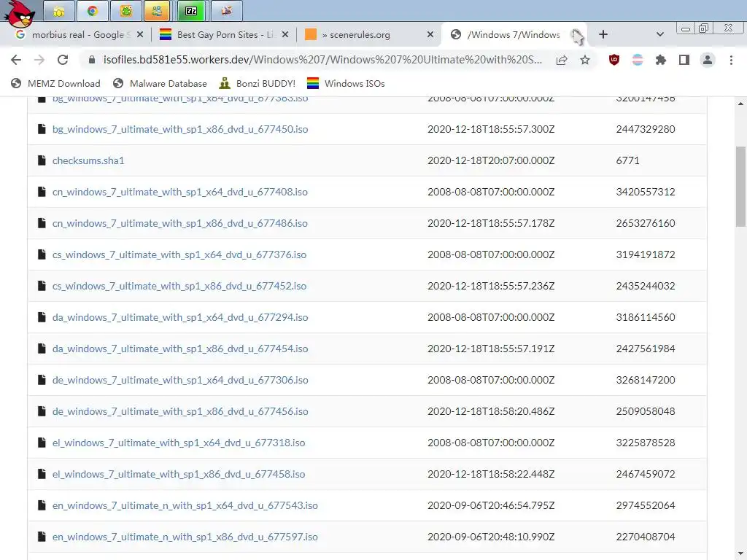Click the scrollbar up arrow
747x560 pixels.
tap(740, 104)
